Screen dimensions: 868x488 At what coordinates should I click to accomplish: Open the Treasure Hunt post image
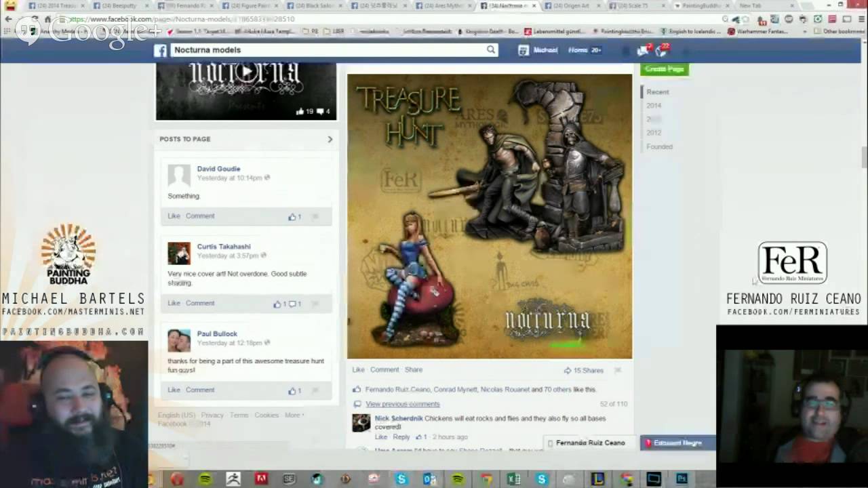[490, 216]
